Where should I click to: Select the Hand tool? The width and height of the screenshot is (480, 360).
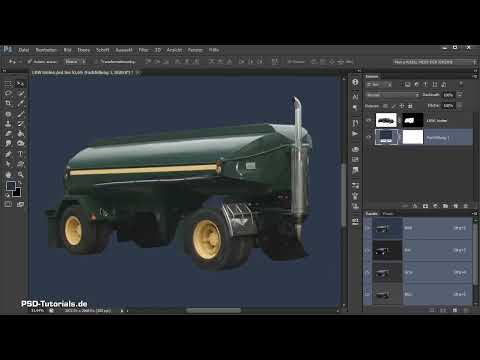(x=8, y=174)
